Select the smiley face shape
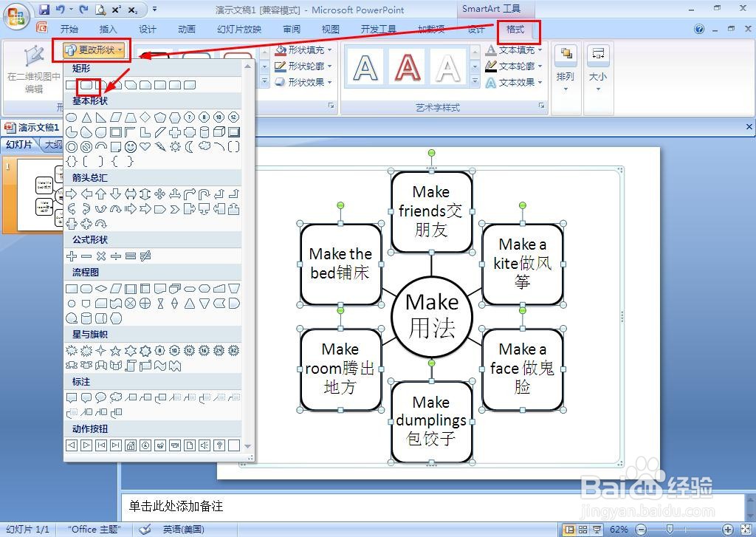756x537 pixels. click(x=130, y=147)
